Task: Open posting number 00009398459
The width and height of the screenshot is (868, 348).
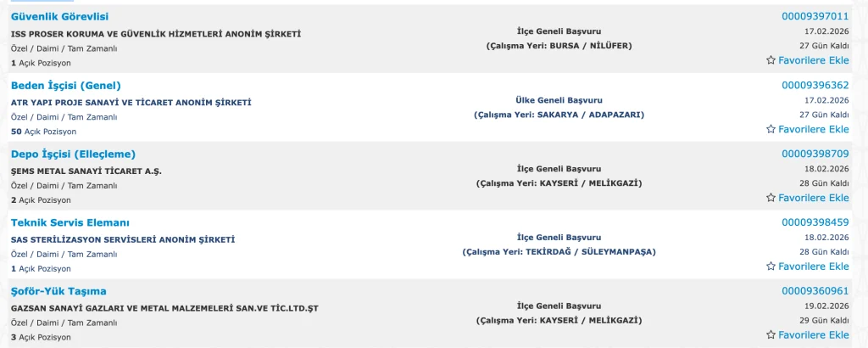Action: click(x=815, y=222)
